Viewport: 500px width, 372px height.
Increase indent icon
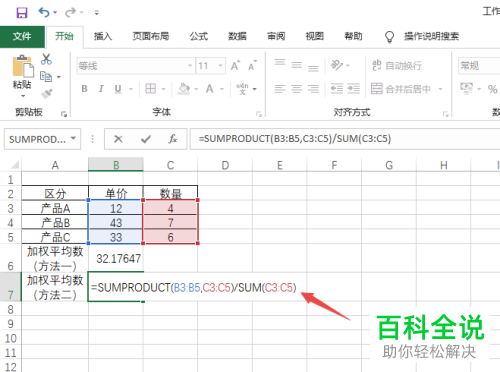click(x=353, y=89)
